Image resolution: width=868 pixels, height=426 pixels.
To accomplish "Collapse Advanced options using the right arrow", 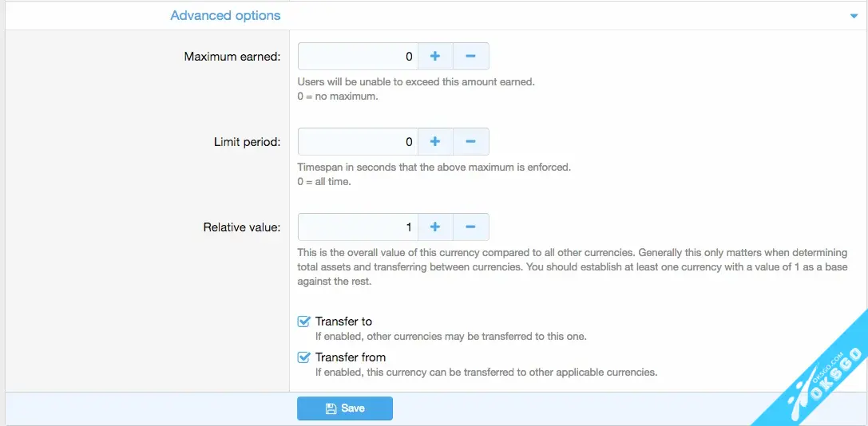I will 854,15.
